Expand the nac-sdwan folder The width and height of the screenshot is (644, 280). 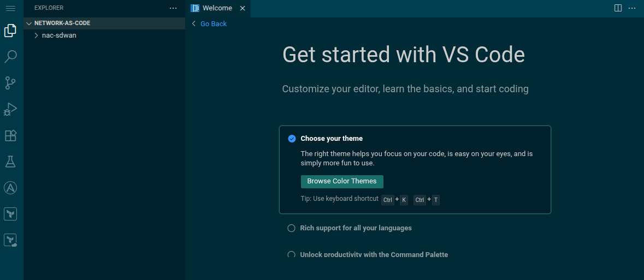[x=105, y=35]
